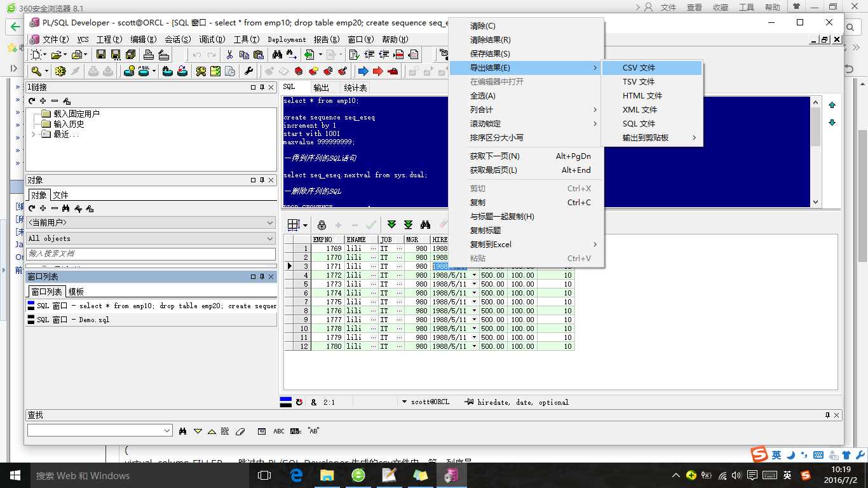
Task: Click the Print icon in toolbar
Action: click(x=148, y=55)
